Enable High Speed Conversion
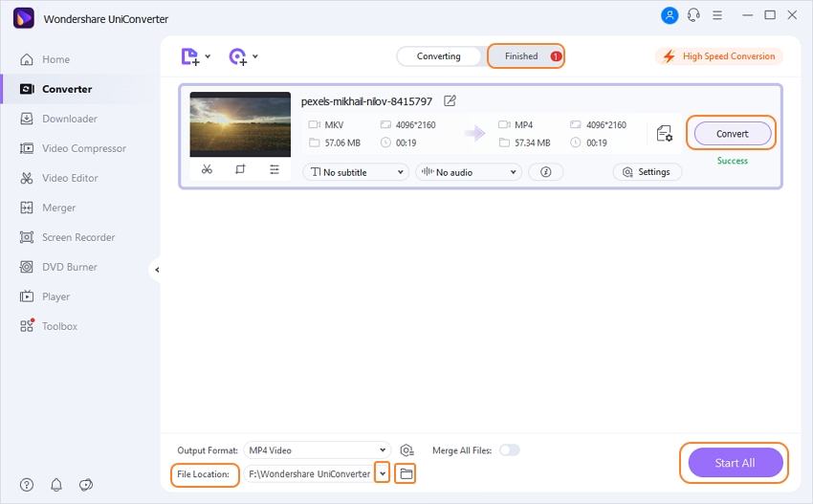The image size is (813, 504). pos(718,56)
